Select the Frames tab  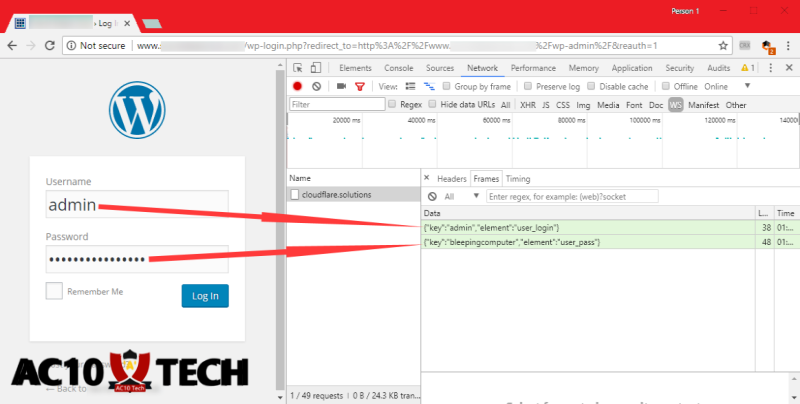(x=486, y=179)
